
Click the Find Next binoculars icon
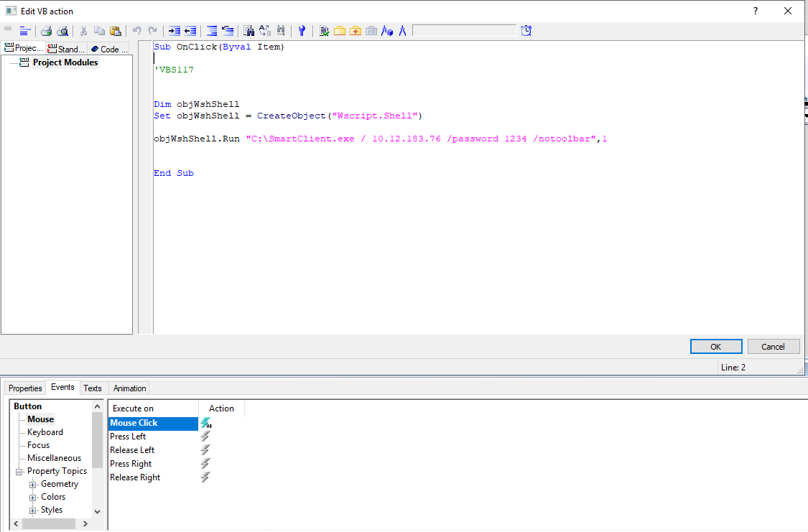point(281,31)
